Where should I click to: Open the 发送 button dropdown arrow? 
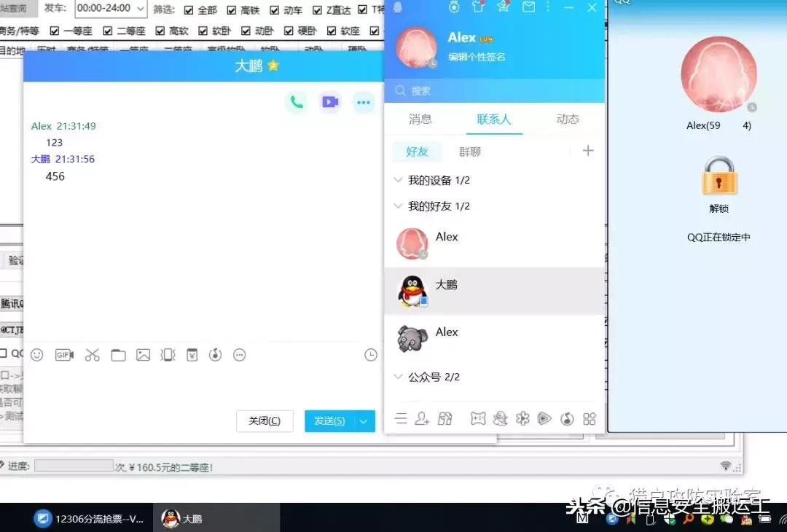click(x=362, y=420)
